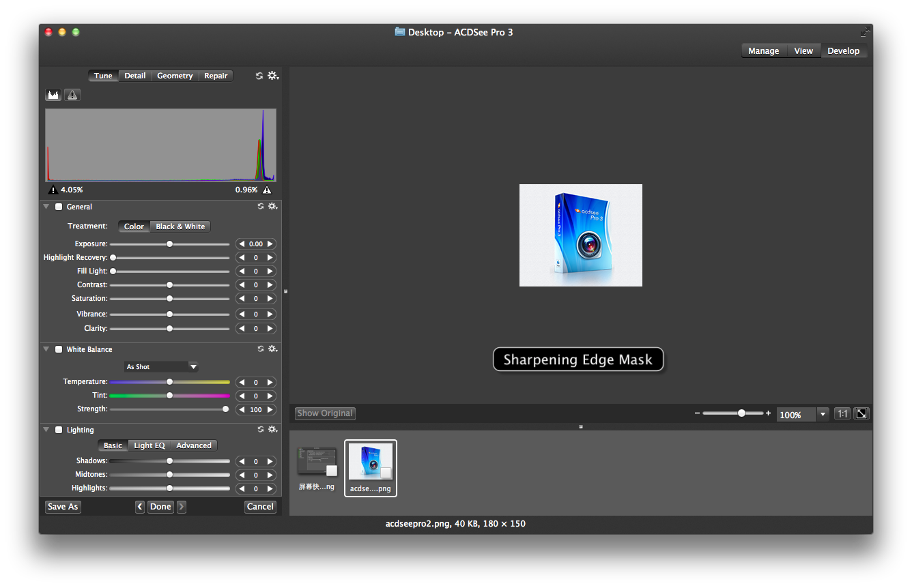Reset the General group settings

[261, 206]
